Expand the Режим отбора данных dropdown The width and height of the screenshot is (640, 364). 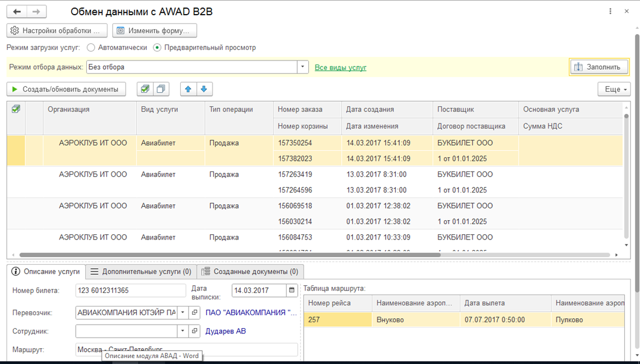click(x=303, y=67)
